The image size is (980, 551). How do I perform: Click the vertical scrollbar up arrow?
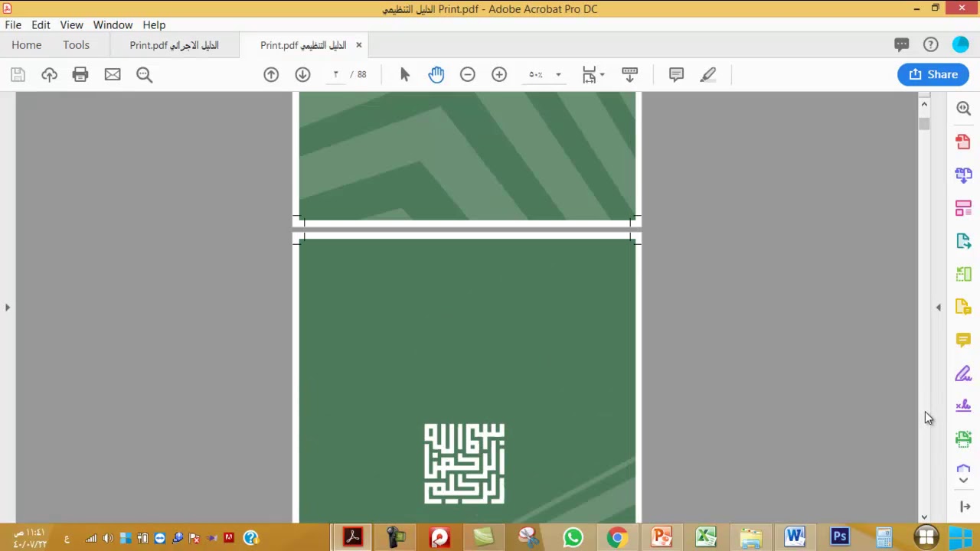(x=924, y=104)
